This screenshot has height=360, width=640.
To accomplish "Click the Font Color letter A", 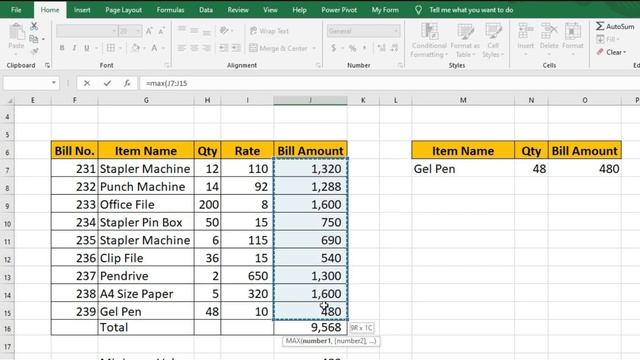I will pyautogui.click(x=154, y=48).
